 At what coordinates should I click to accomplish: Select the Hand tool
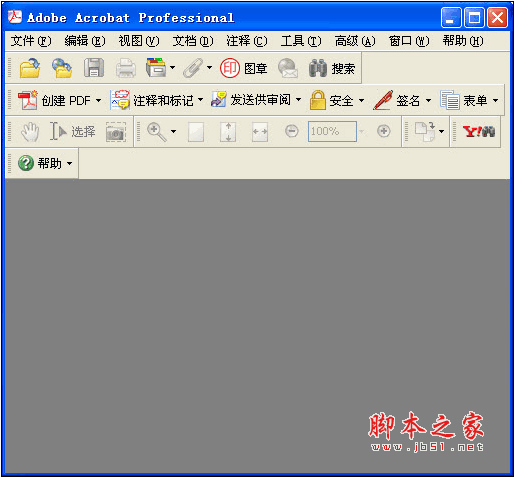pos(30,131)
